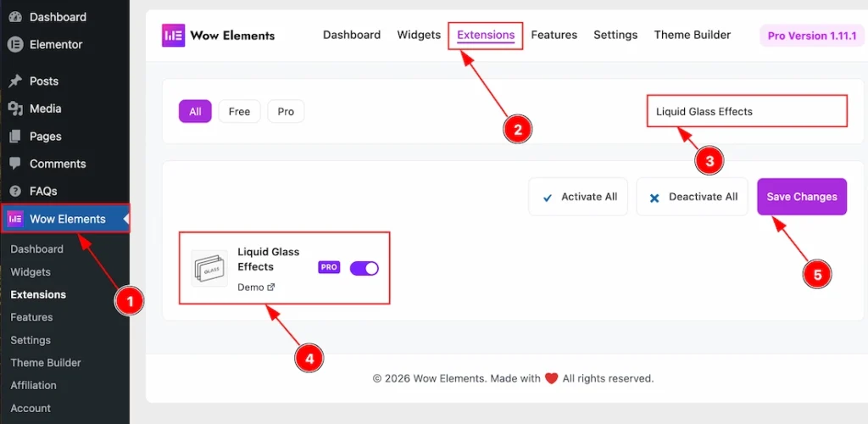Open Affiliation in the sidebar submenu

(x=33, y=385)
